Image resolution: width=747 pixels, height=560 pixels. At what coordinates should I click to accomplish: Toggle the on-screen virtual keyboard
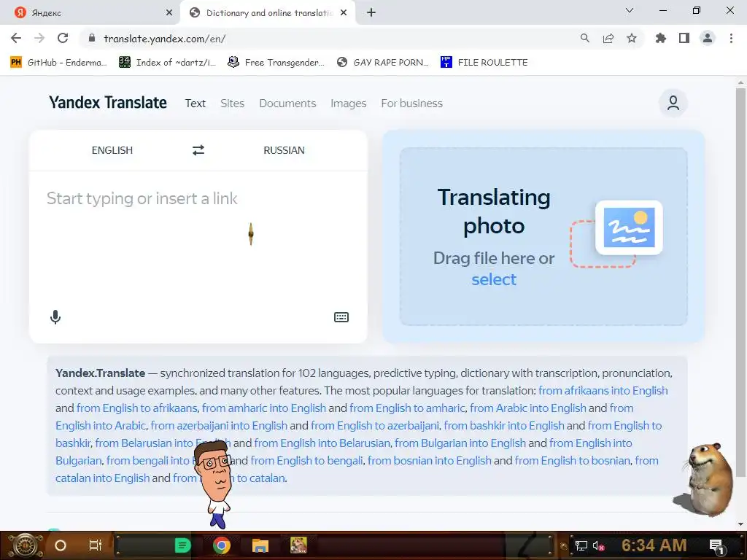coord(341,317)
